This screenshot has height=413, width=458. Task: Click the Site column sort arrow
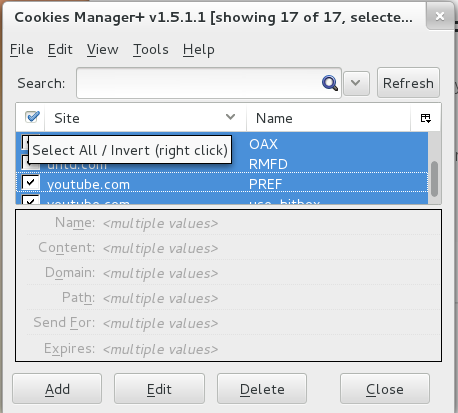coord(230,117)
